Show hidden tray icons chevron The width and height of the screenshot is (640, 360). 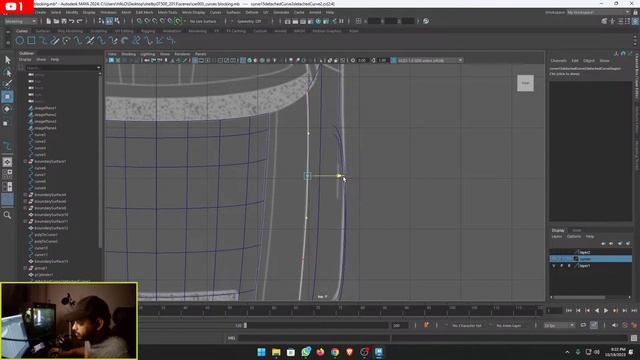(x=567, y=352)
